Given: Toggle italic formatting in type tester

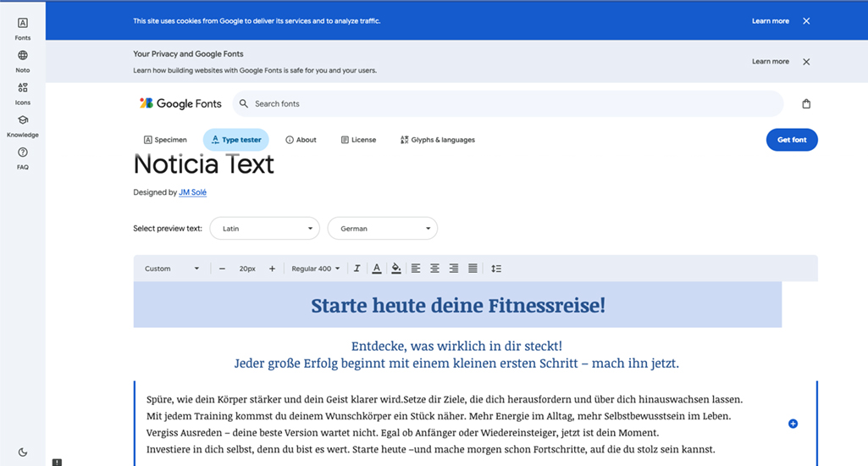Looking at the screenshot, I should click(x=357, y=269).
